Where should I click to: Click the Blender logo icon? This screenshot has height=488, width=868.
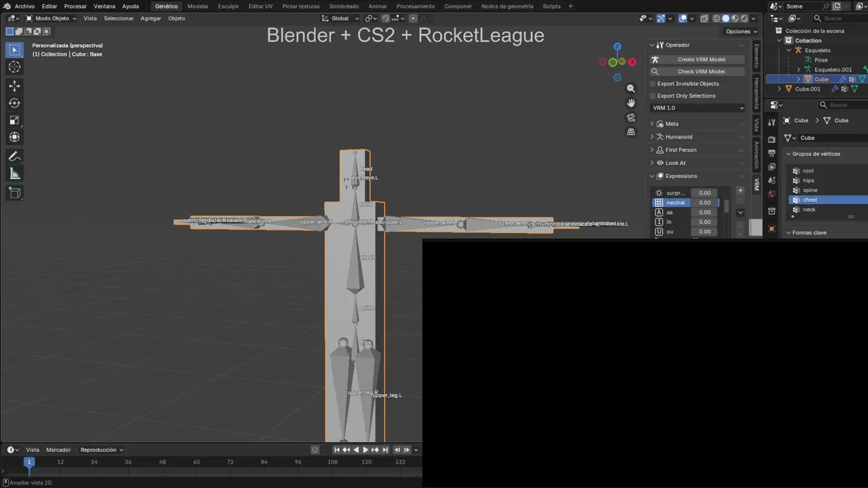7,6
